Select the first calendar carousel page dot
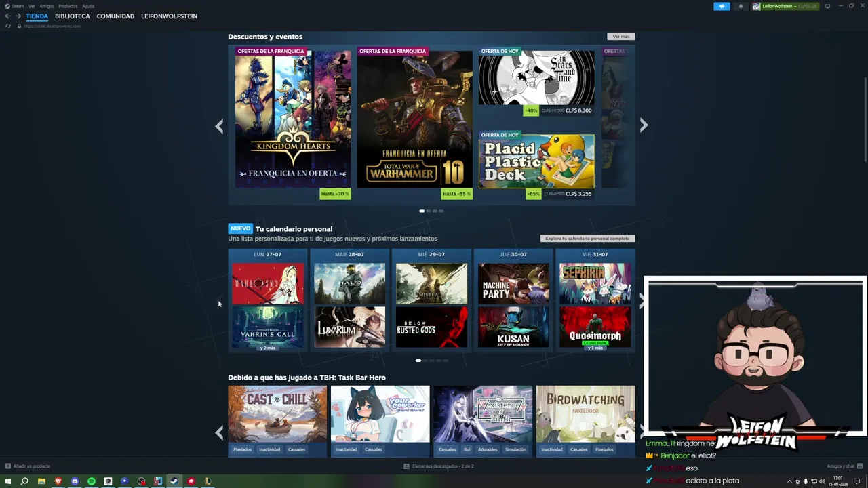Screen dimensions: 868x488 point(418,361)
